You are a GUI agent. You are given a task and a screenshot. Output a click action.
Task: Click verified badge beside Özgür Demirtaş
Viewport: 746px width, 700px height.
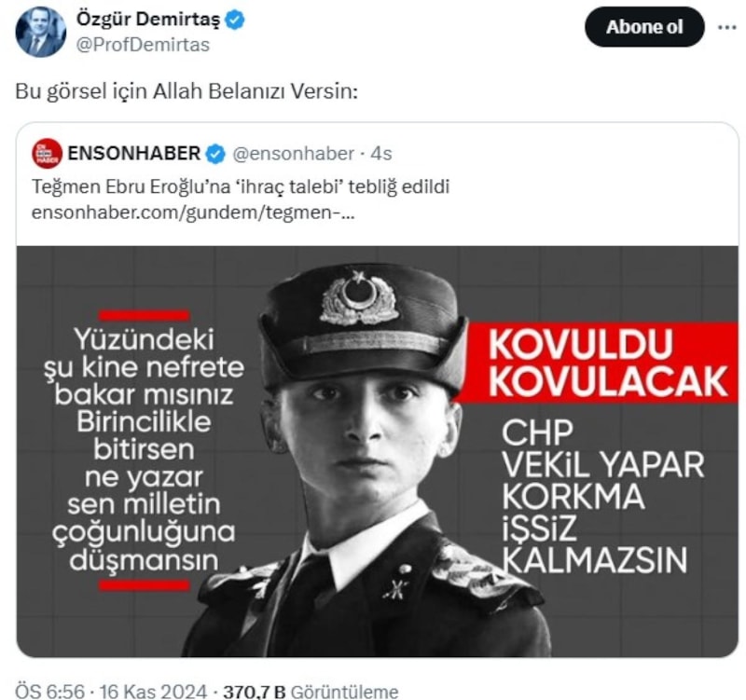click(x=235, y=20)
